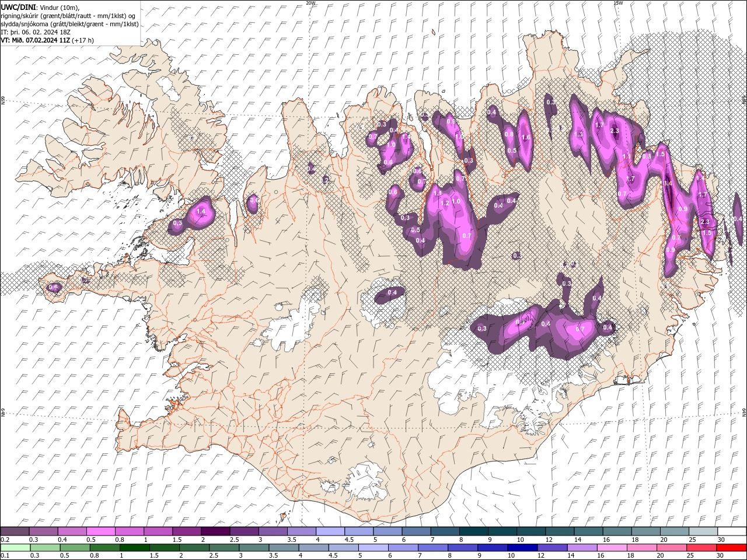Select the navy blue 10–12 rain legend swatch
The height and width of the screenshot is (560, 747).
point(522,548)
